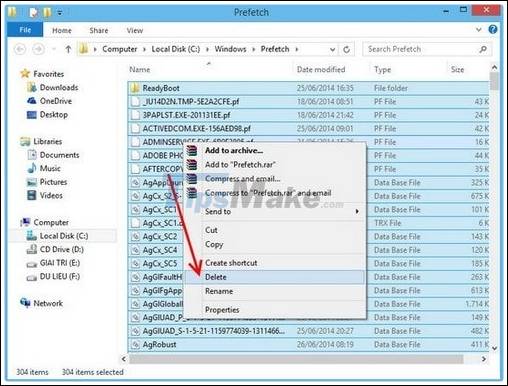Viewport: 508px width, 386px height.
Task: Open the Send to submenu
Action: pyautogui.click(x=218, y=211)
